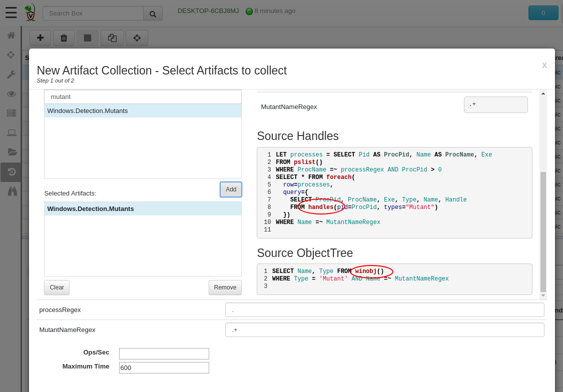This screenshot has height=392, width=563.
Task: Click the Maximum Time field
Action: (x=164, y=367)
